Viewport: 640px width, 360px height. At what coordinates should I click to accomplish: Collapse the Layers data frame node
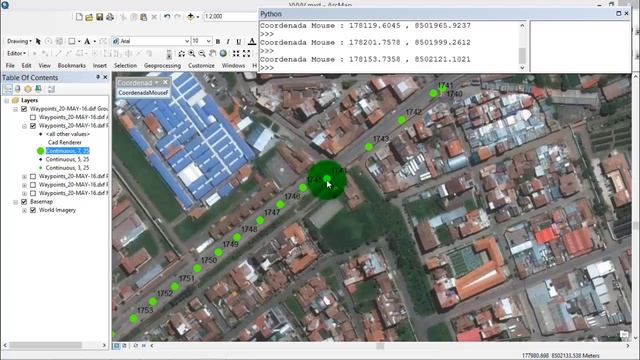[x=7, y=100]
